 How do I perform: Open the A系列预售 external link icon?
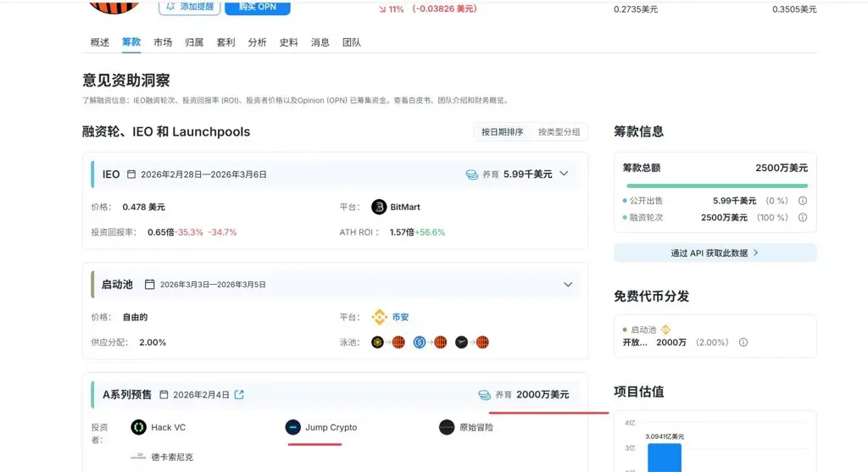coord(239,395)
